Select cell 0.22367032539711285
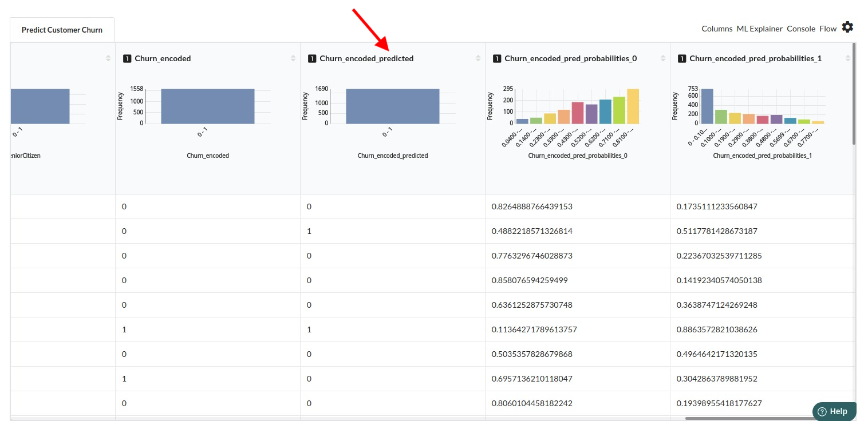This screenshot has width=868, height=421. tap(762, 256)
